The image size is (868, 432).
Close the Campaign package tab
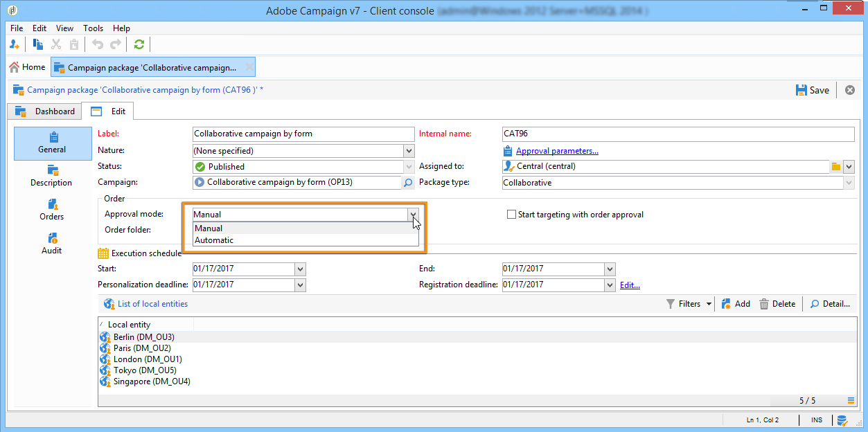(249, 67)
